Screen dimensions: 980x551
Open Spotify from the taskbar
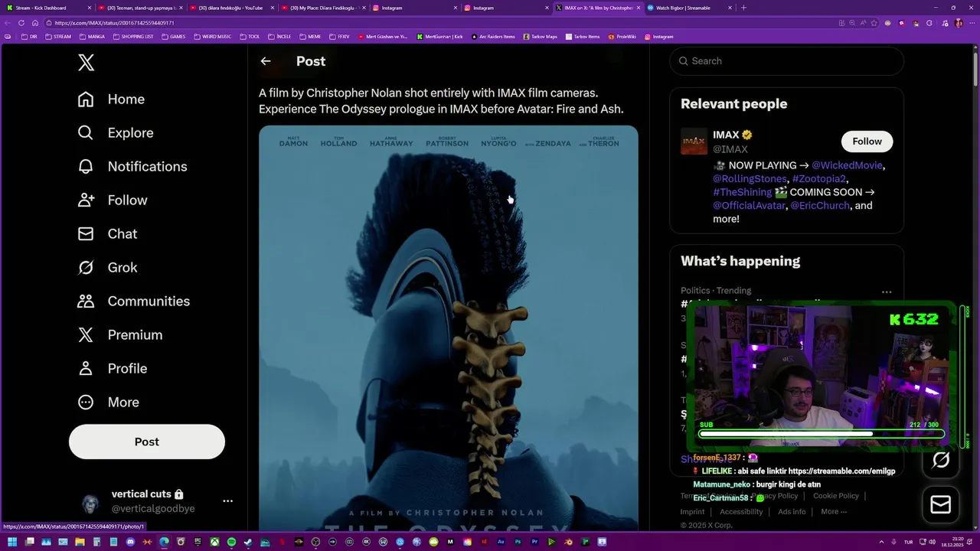[x=231, y=543]
